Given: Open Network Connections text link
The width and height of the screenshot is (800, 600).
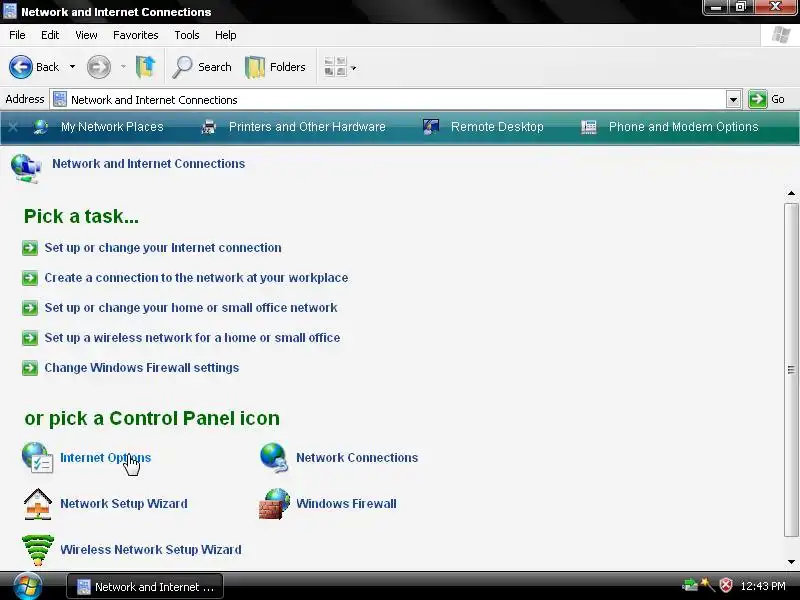Looking at the screenshot, I should (x=357, y=458).
